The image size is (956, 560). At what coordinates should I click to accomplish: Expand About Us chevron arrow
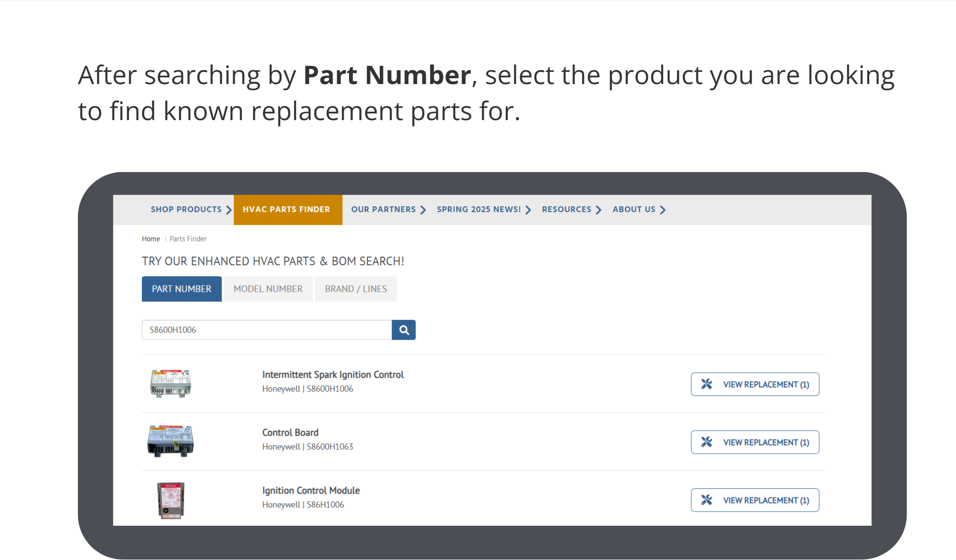coord(663,210)
